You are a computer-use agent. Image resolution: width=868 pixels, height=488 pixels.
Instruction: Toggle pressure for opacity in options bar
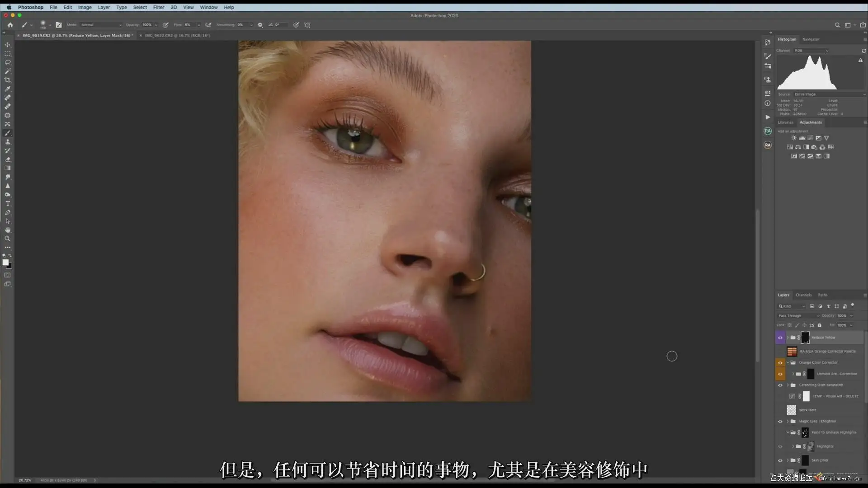tap(165, 25)
